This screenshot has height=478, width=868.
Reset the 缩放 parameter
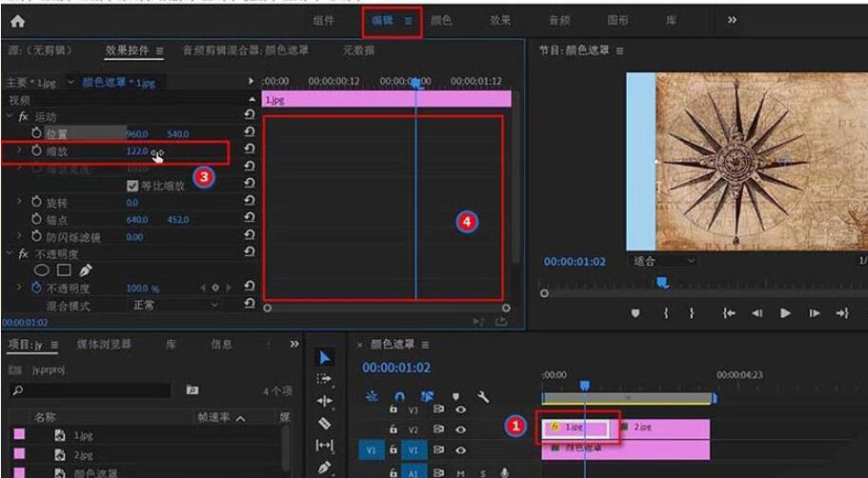pyautogui.click(x=250, y=149)
